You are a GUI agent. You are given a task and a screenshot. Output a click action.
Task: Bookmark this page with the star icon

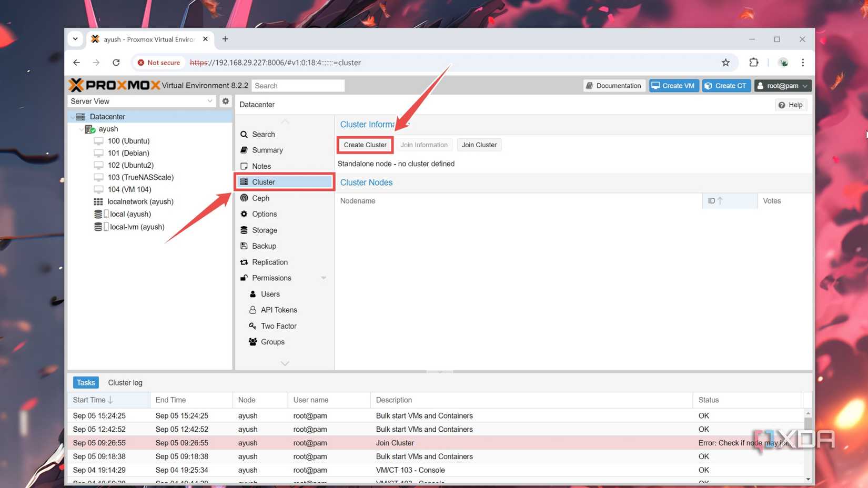(x=726, y=63)
